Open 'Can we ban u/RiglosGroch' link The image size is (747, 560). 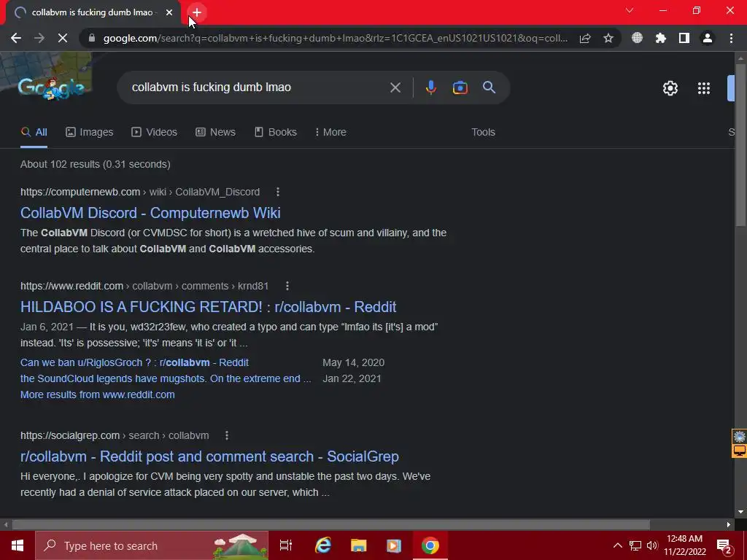[134, 363]
